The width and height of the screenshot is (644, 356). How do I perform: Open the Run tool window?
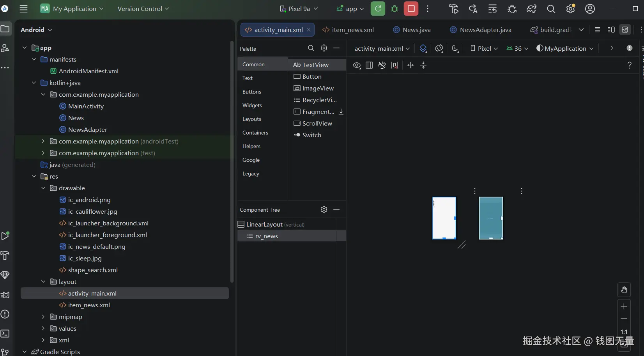pos(5,236)
